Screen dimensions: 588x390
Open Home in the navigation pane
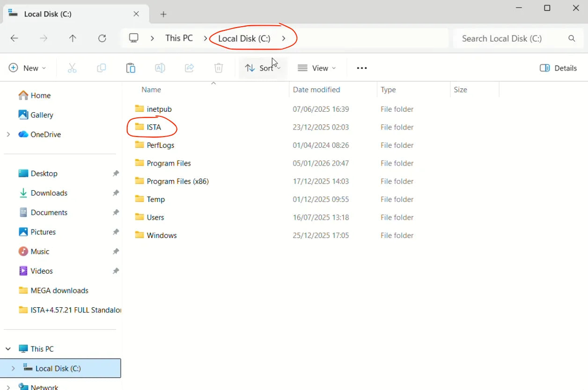tap(35, 95)
